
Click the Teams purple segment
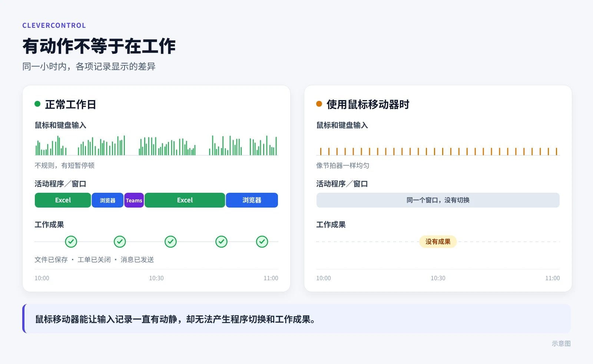134,200
